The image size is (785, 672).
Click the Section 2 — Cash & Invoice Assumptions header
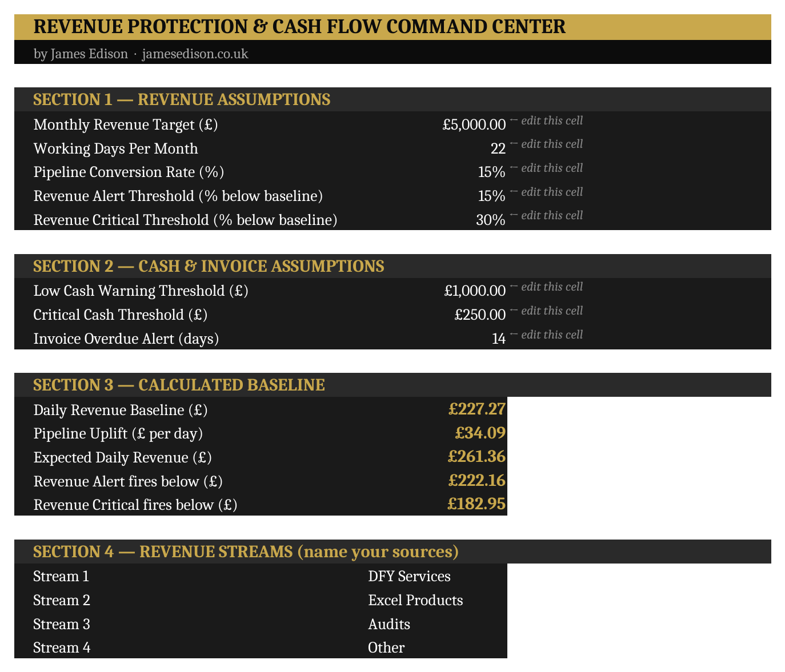[x=209, y=266]
